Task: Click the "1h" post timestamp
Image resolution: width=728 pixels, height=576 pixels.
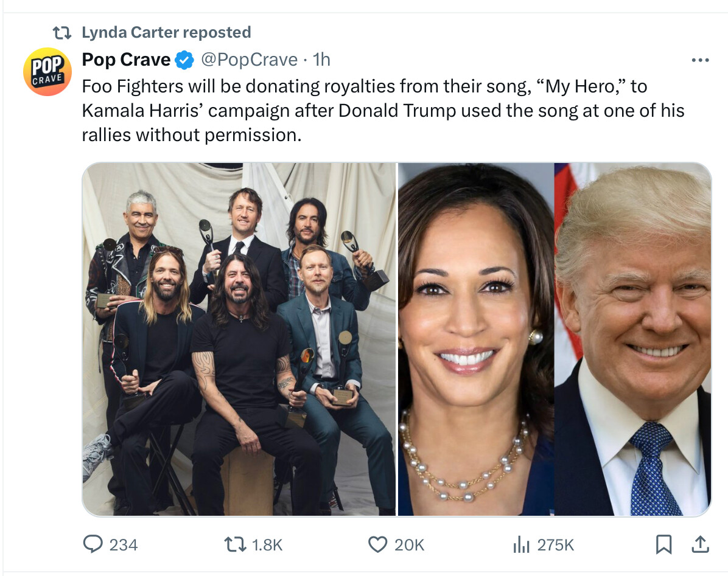Action: click(x=321, y=60)
